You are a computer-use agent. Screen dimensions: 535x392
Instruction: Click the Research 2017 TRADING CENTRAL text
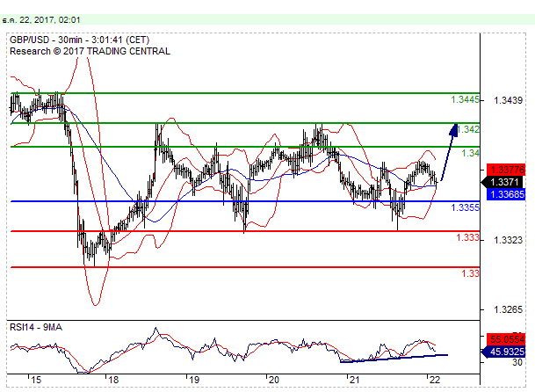click(90, 51)
